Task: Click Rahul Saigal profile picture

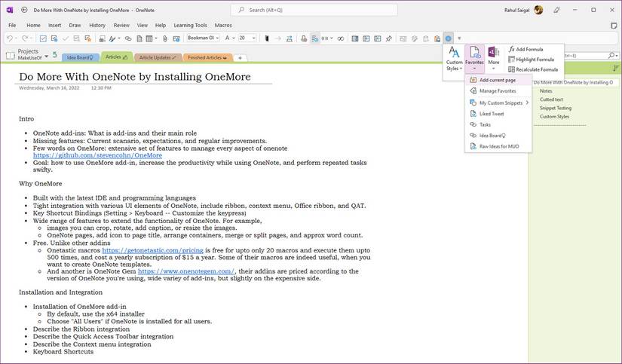Action: click(x=538, y=10)
